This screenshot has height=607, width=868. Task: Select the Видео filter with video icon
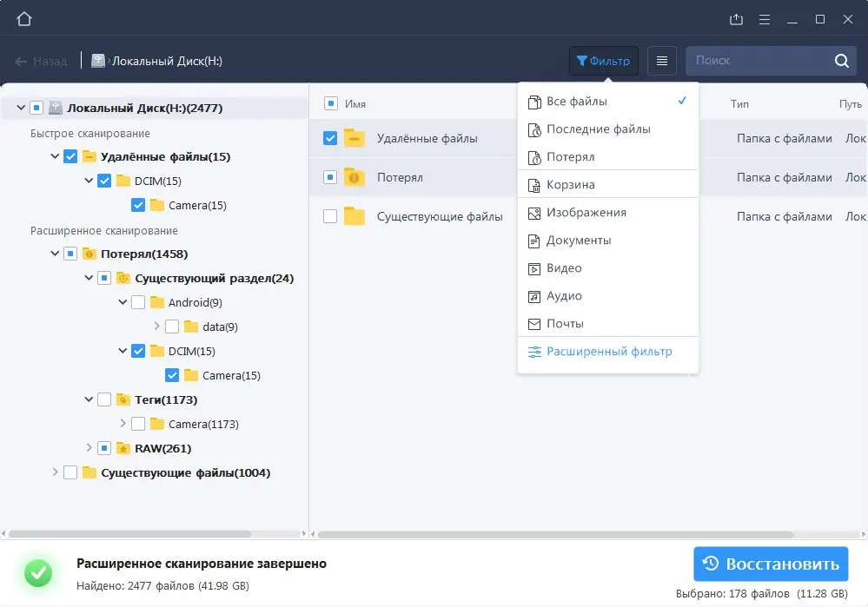[563, 268]
